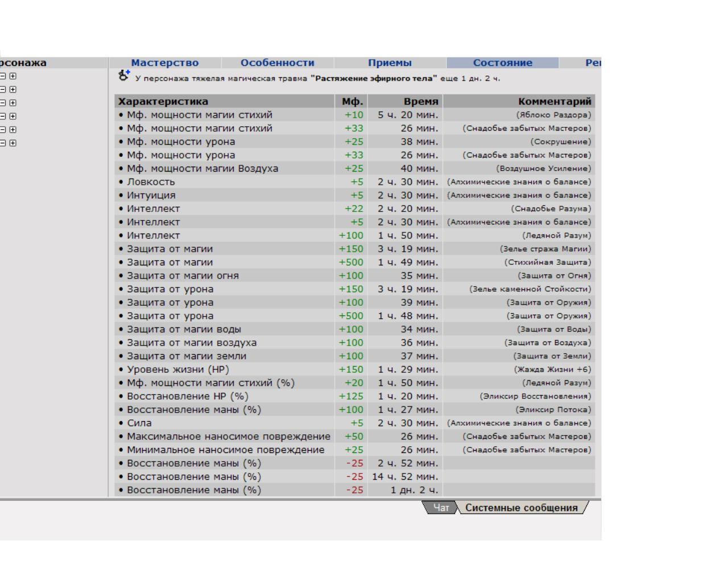
Task: Select the +22 Интеллект modifier value
Action: (354, 209)
